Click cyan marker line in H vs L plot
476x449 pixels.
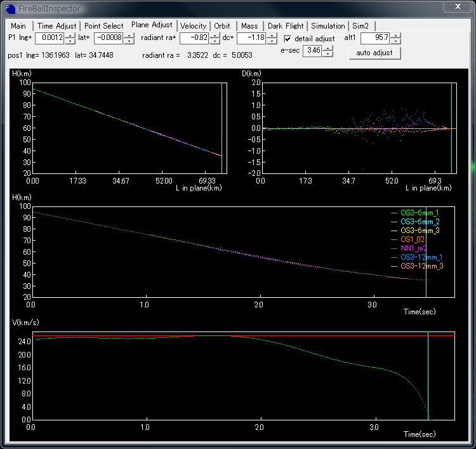click(x=222, y=128)
